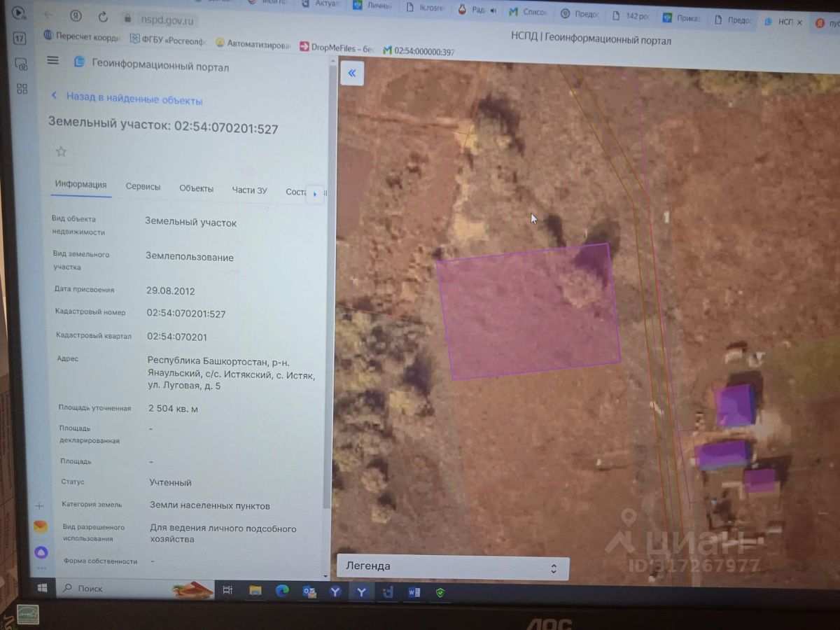Open File Explorer from the taskbar
Screen dimensions: 840x630
[255, 591]
